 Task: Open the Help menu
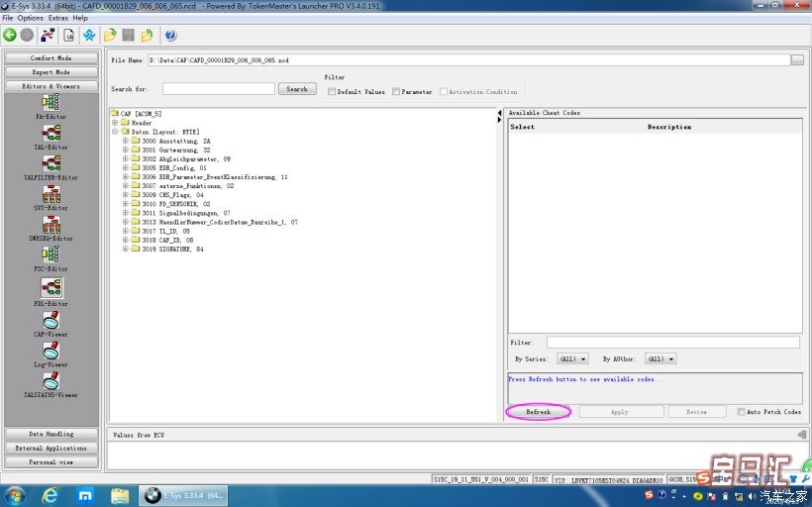(x=80, y=18)
